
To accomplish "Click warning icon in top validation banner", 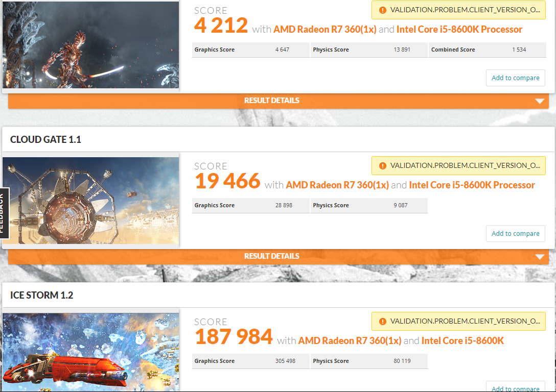I will (382, 10).
